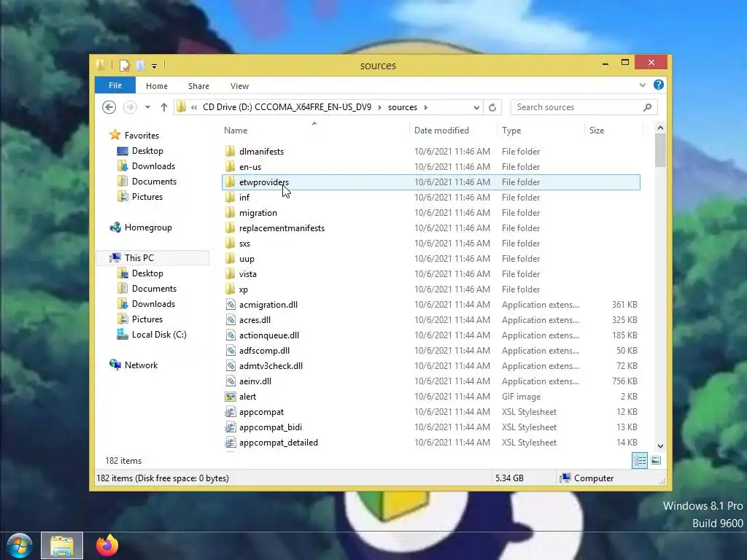The height and width of the screenshot is (560, 747).
Task: Open the Start button on the taskbar
Action: click(x=20, y=545)
